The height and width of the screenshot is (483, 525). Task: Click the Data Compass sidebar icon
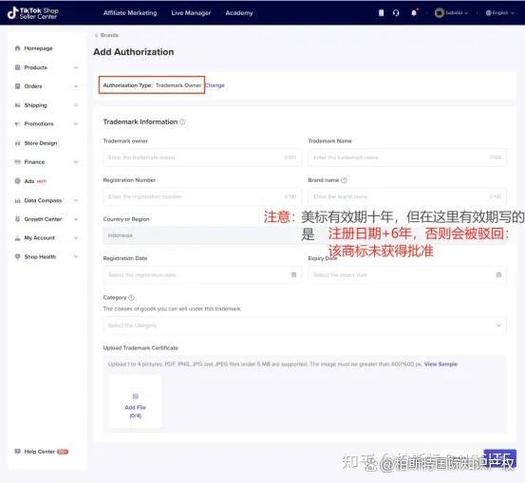click(x=17, y=200)
